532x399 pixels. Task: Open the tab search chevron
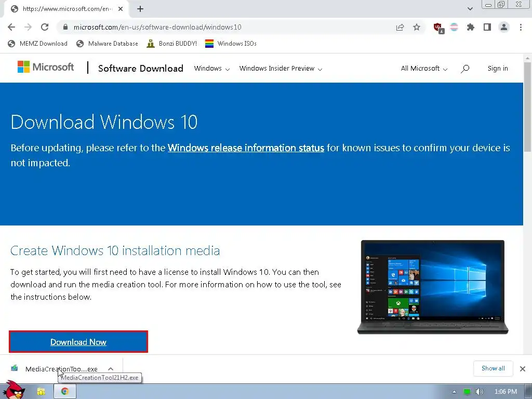pyautogui.click(x=470, y=9)
